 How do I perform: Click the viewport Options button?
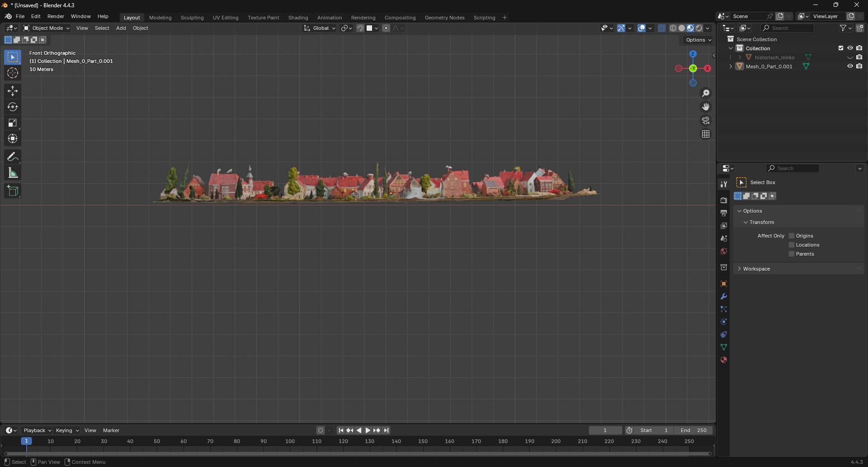pos(698,40)
